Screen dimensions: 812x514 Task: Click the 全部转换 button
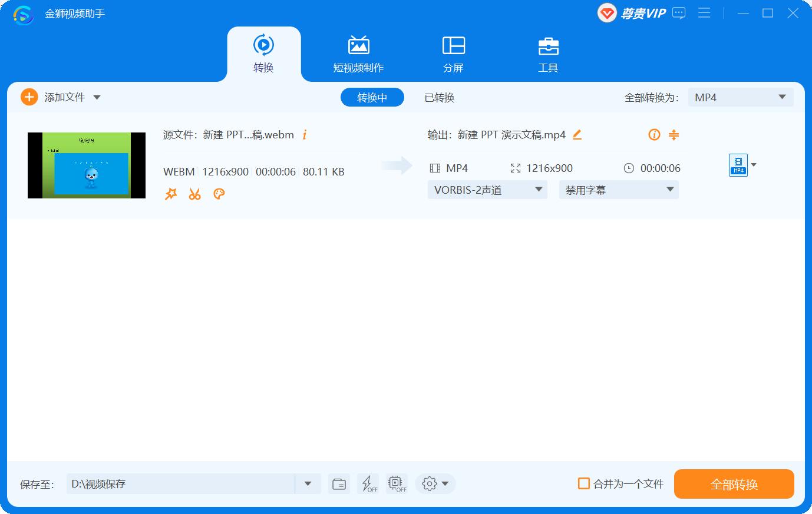coord(734,483)
